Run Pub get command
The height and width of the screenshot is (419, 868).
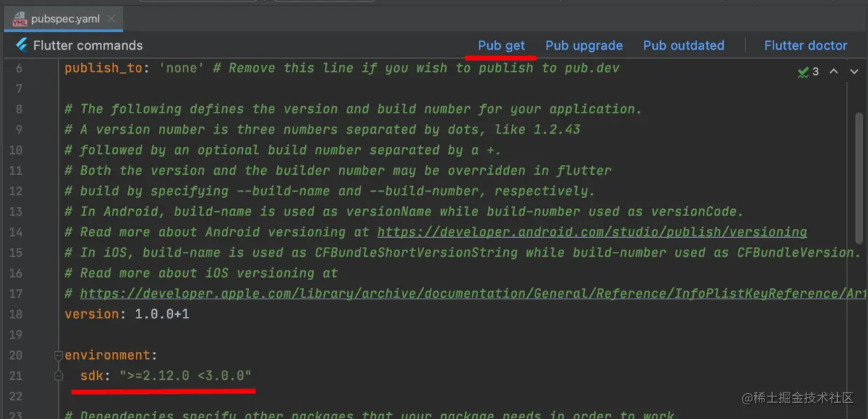tap(501, 45)
